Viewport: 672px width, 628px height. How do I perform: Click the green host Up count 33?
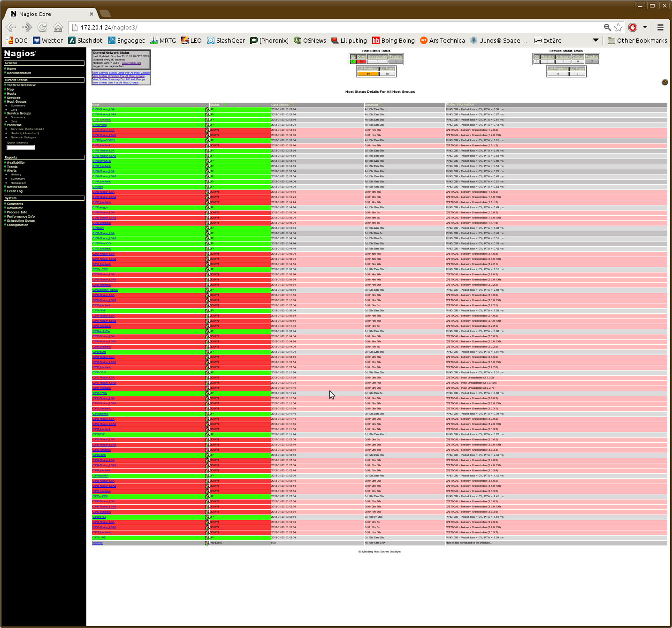click(x=353, y=61)
